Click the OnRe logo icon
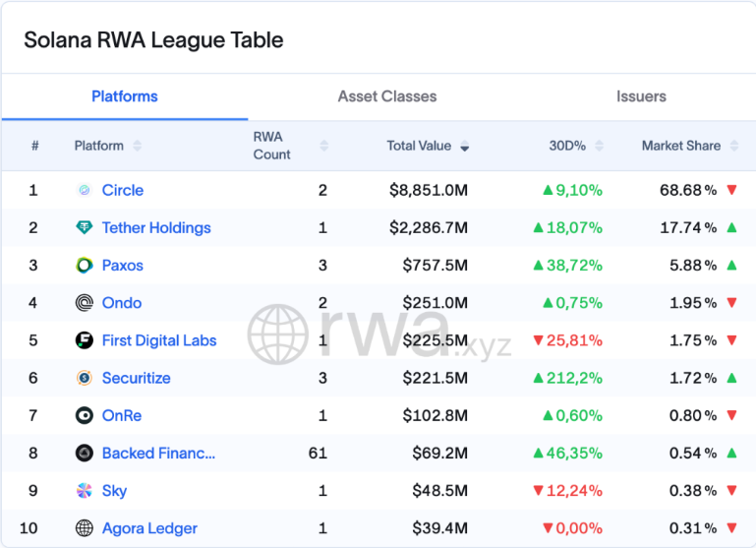Screen dimensions: 756x548 point(84,415)
